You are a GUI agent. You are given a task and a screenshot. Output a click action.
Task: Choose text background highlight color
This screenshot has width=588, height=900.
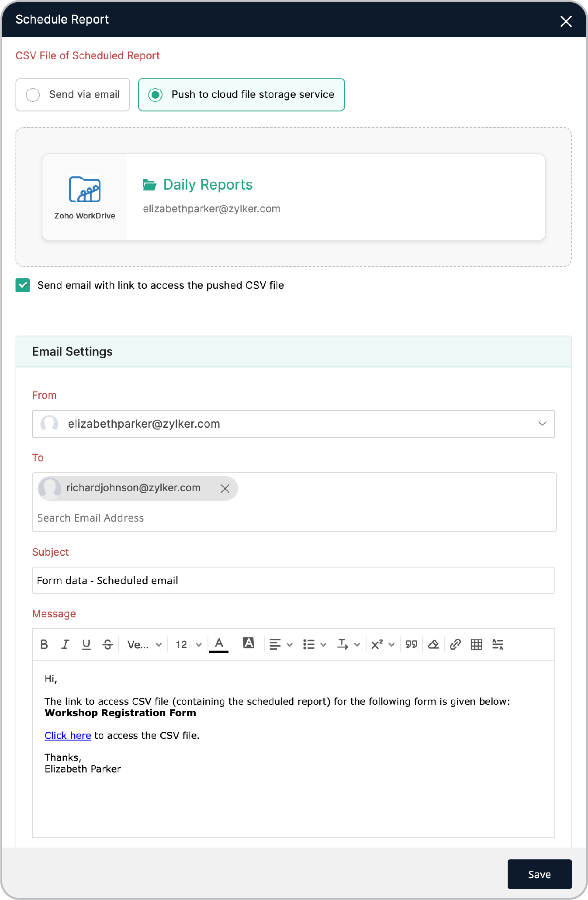(249, 643)
